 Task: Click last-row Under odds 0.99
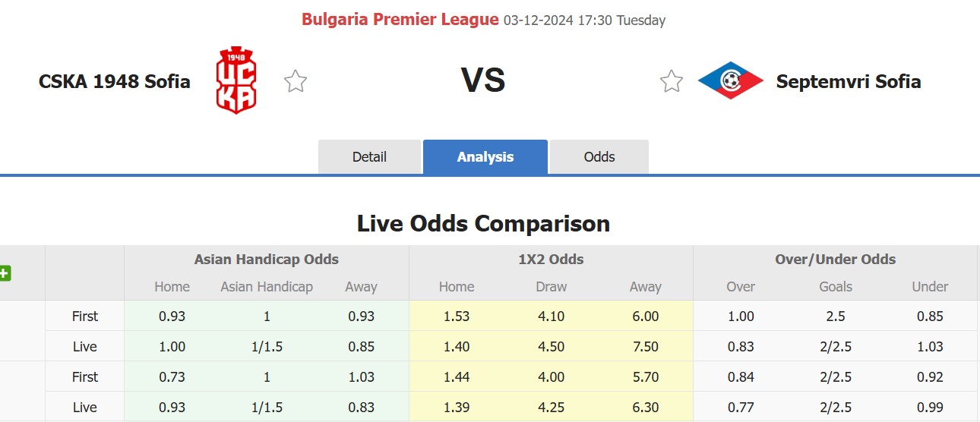930,408
